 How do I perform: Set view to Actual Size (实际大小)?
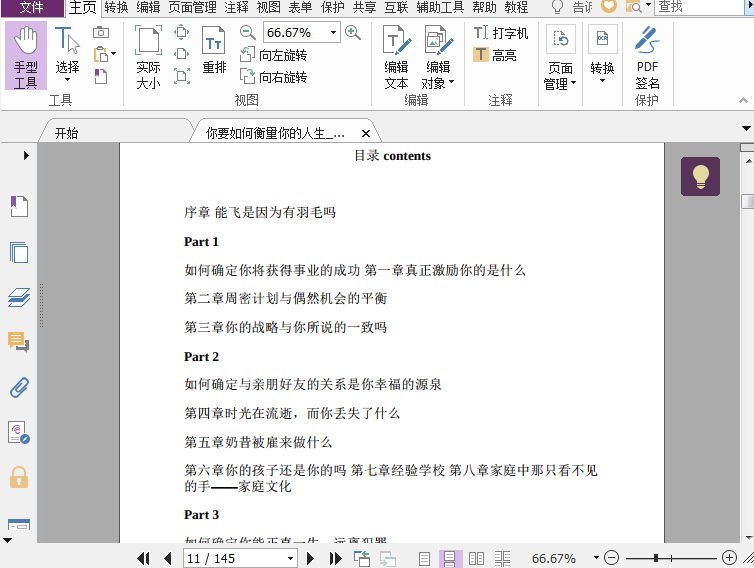(x=148, y=58)
